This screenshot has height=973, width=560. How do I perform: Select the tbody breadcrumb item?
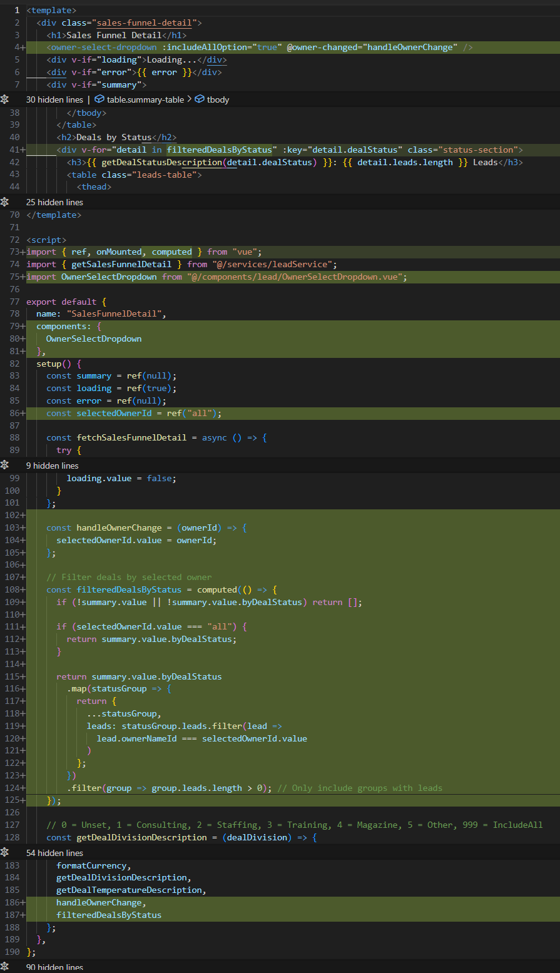218,99
